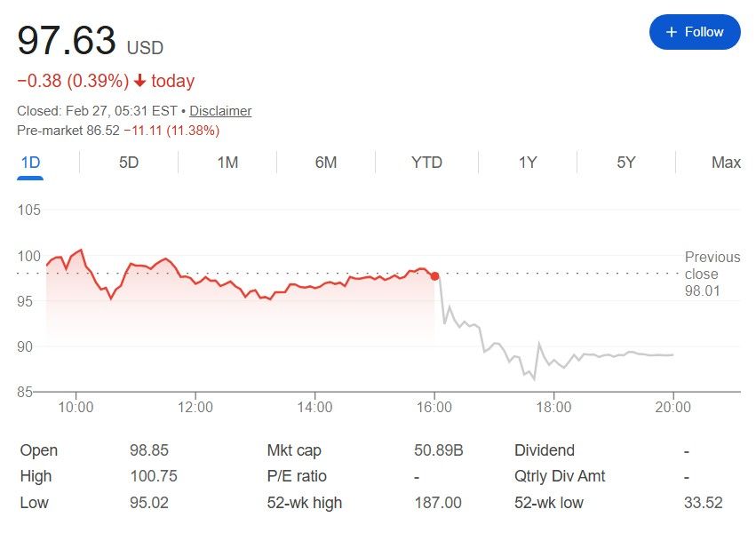
Task: Select the 6M time range
Action: coord(326,163)
